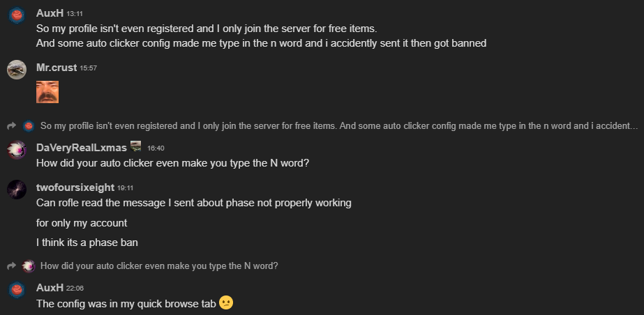Click the DaVeryRealLxmas username
Viewport: 644px width, 315px height.
point(82,148)
